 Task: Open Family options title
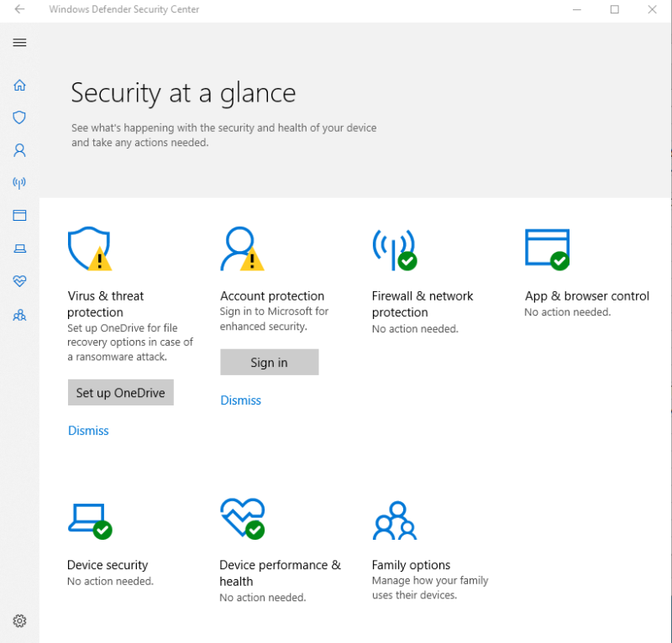pyautogui.click(x=411, y=565)
